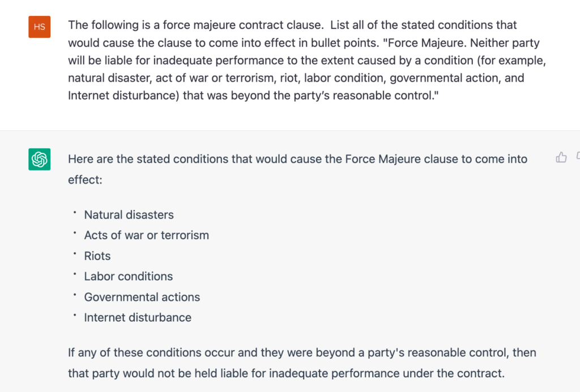Click the word 'effect:' in the response
Image resolution: width=580 pixels, height=392 pixels.
click(85, 180)
